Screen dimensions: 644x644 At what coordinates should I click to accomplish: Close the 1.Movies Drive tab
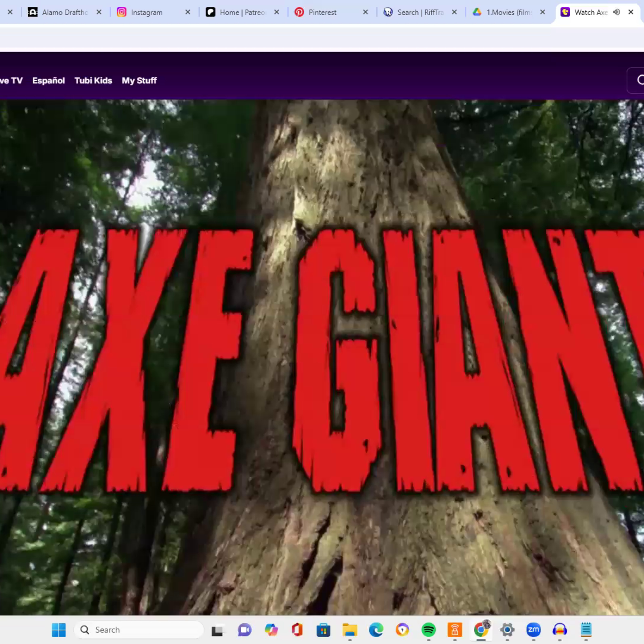point(543,12)
